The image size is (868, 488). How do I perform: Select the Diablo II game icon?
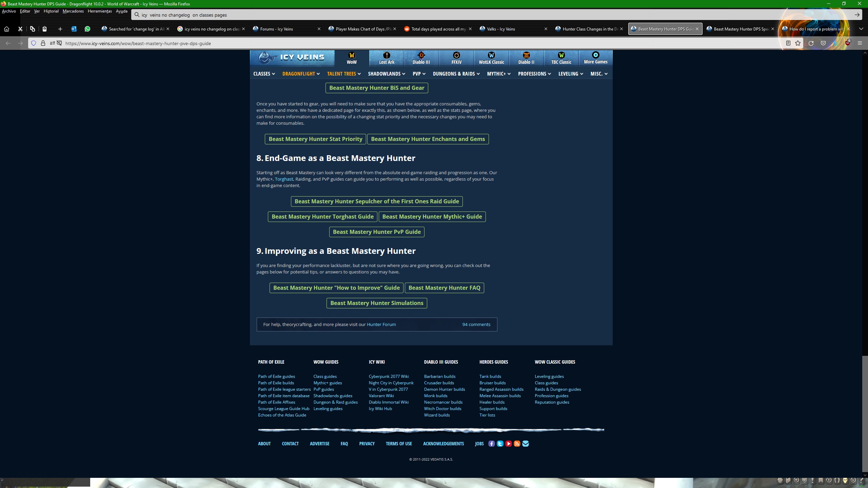point(526,58)
